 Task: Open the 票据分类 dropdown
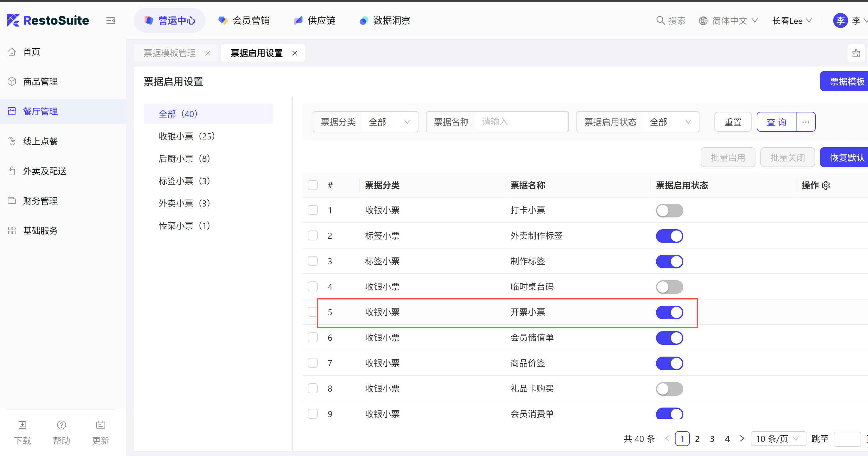[x=389, y=122]
